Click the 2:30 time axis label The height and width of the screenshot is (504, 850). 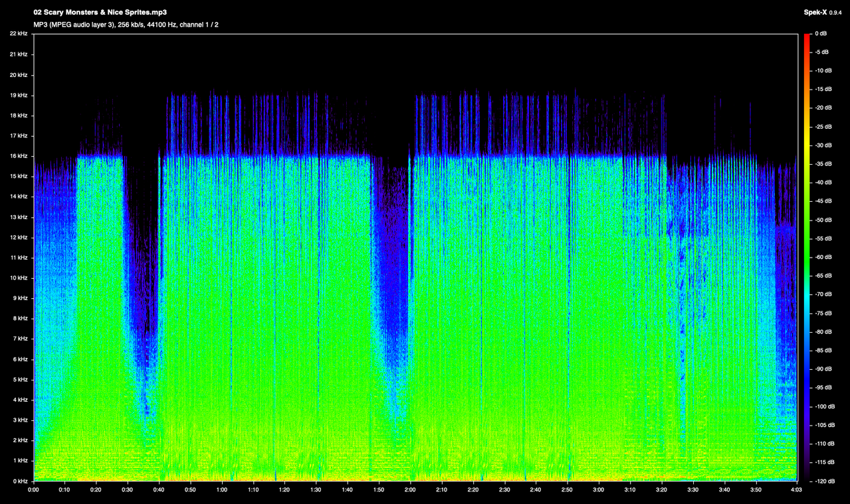(504, 490)
